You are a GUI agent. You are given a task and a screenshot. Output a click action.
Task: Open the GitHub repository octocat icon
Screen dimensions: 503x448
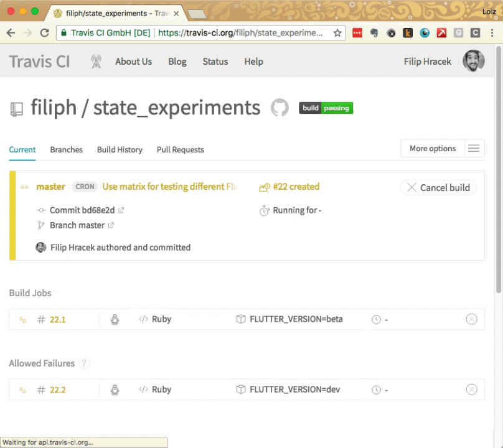coord(280,108)
